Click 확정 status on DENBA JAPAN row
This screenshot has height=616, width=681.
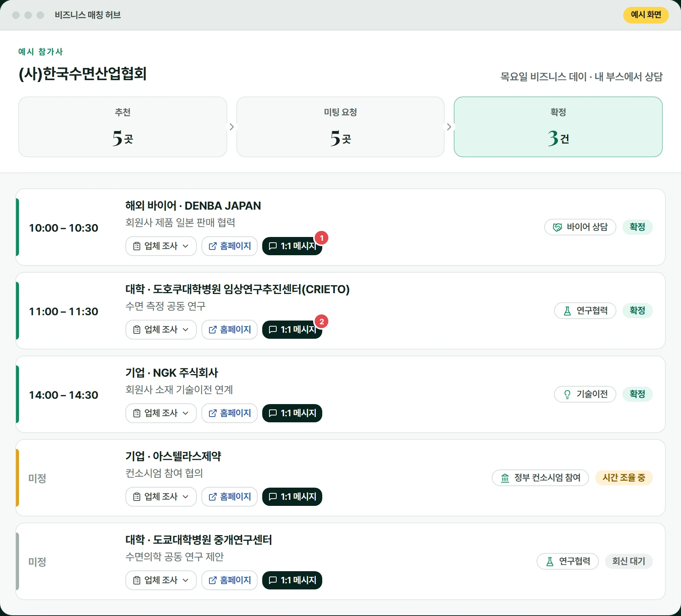(637, 227)
